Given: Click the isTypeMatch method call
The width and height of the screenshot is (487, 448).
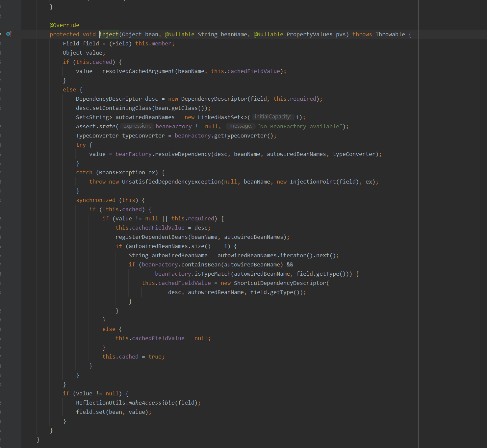Looking at the screenshot, I should pos(213,274).
